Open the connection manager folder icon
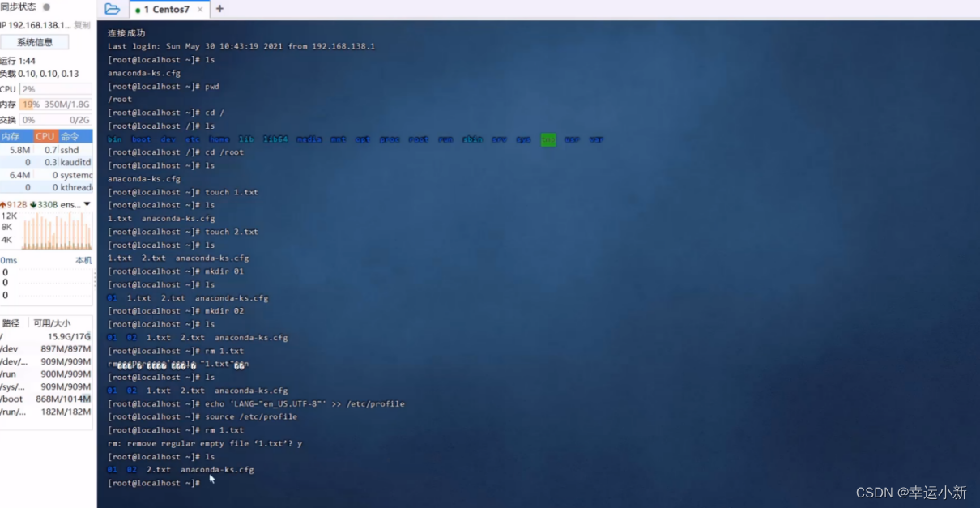Viewport: 980px width, 508px height. pyautogui.click(x=112, y=9)
